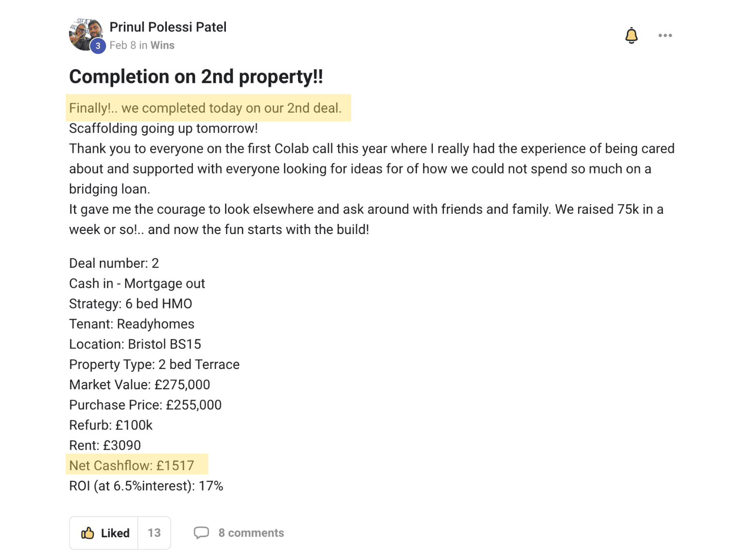
Task: Toggle the Liked button label
Action: coord(115,533)
